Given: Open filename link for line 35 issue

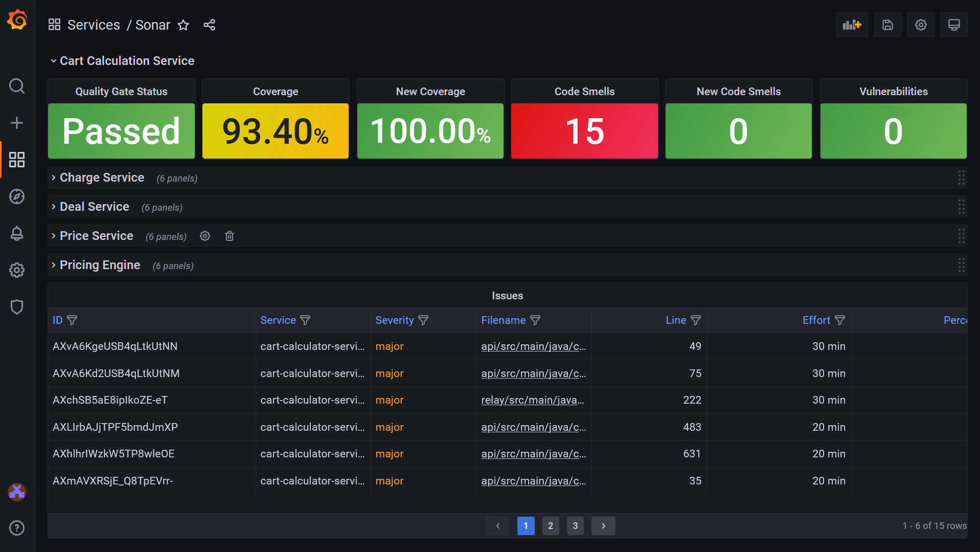Looking at the screenshot, I should [x=534, y=481].
